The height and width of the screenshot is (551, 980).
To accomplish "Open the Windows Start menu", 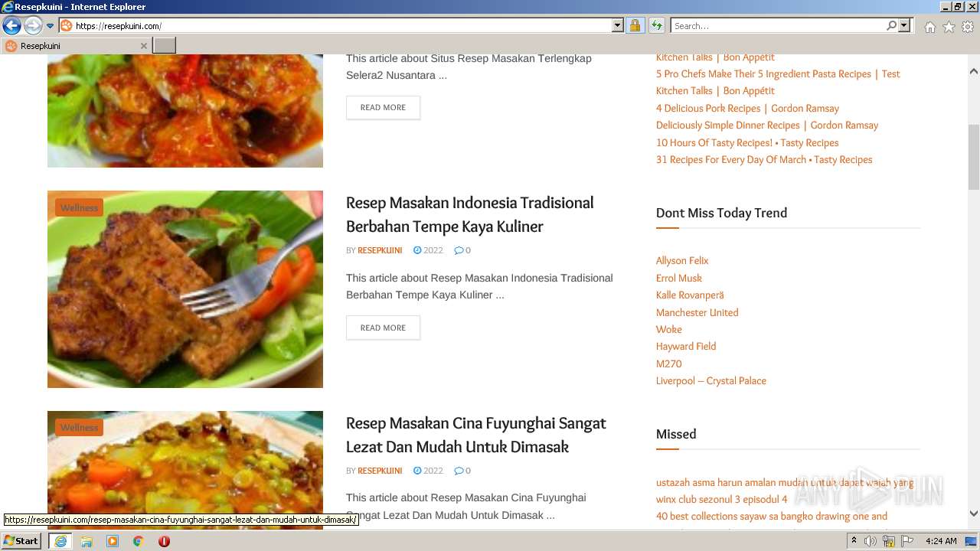I will click(21, 541).
